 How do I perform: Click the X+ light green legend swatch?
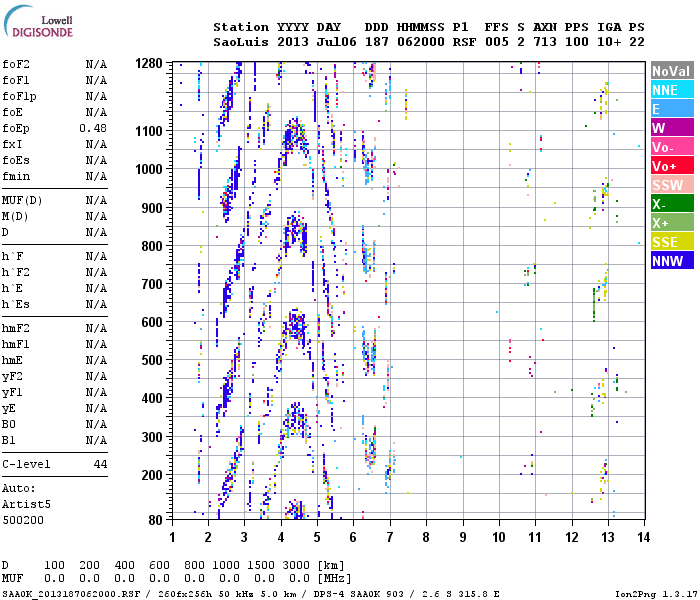click(672, 222)
